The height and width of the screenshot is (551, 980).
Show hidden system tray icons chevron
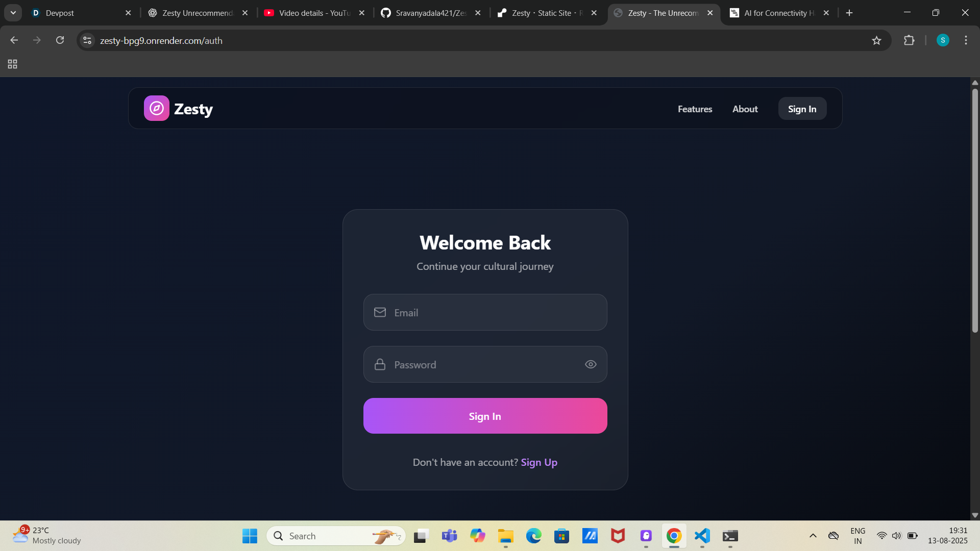(x=813, y=536)
